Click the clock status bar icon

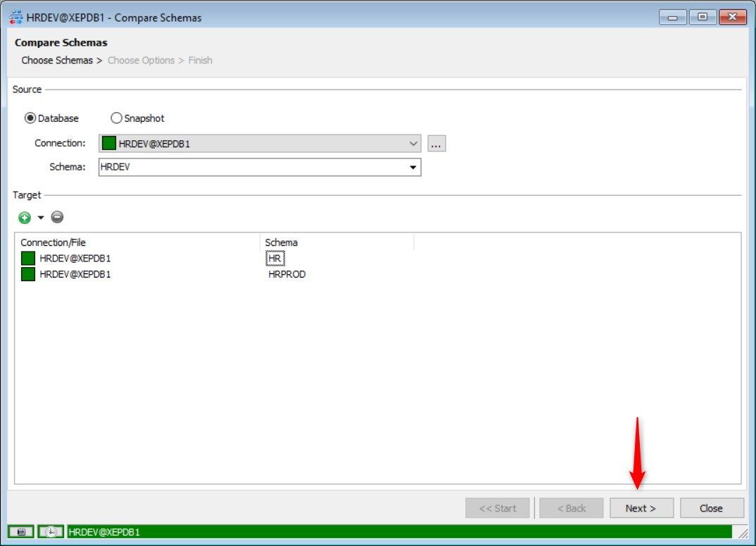[x=51, y=531]
